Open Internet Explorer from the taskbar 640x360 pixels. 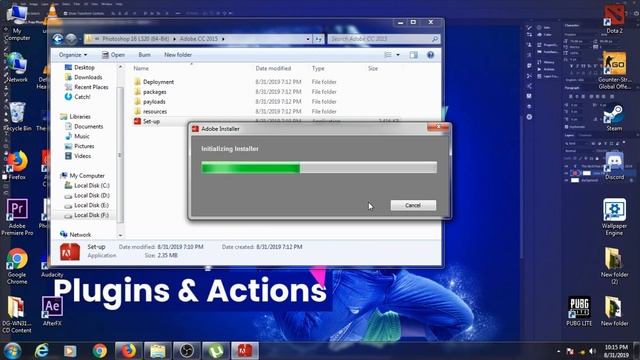pos(41,351)
